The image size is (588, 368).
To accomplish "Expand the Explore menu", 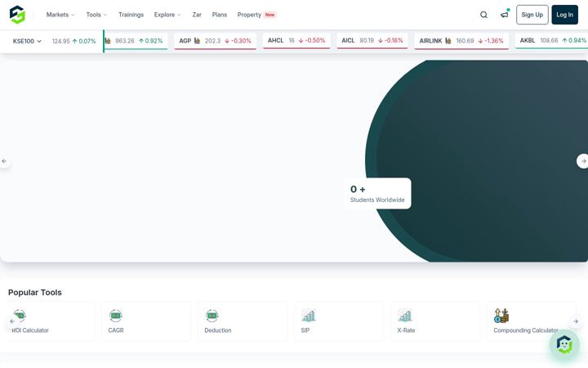I will coord(167,15).
